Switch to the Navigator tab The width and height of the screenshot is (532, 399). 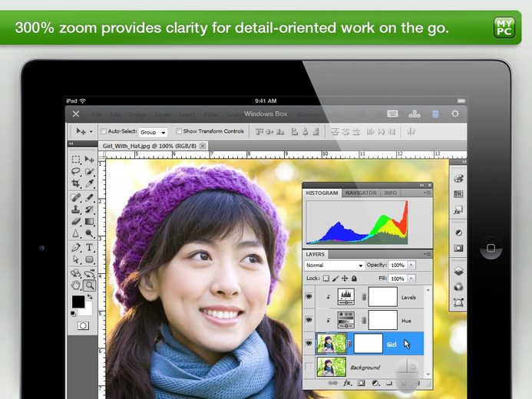click(361, 193)
